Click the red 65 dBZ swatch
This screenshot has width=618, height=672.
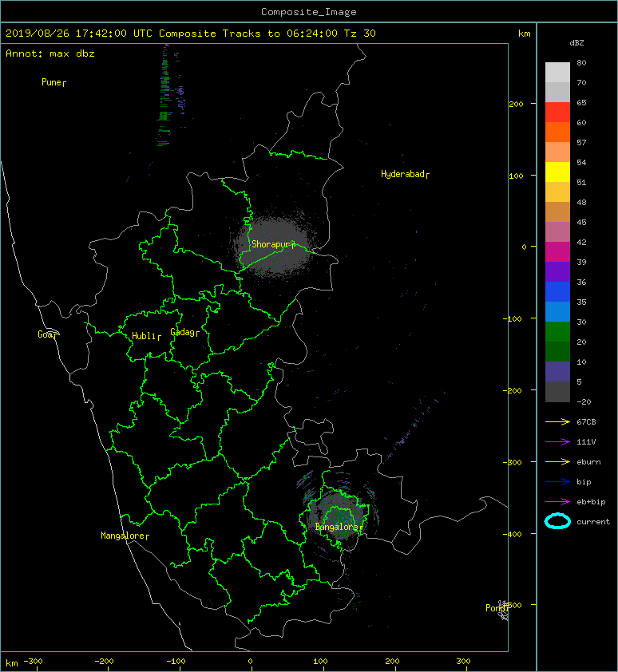tap(557, 112)
